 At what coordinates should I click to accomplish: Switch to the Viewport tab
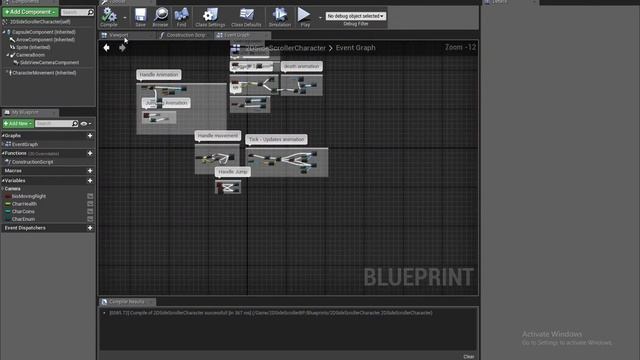[x=118, y=35]
